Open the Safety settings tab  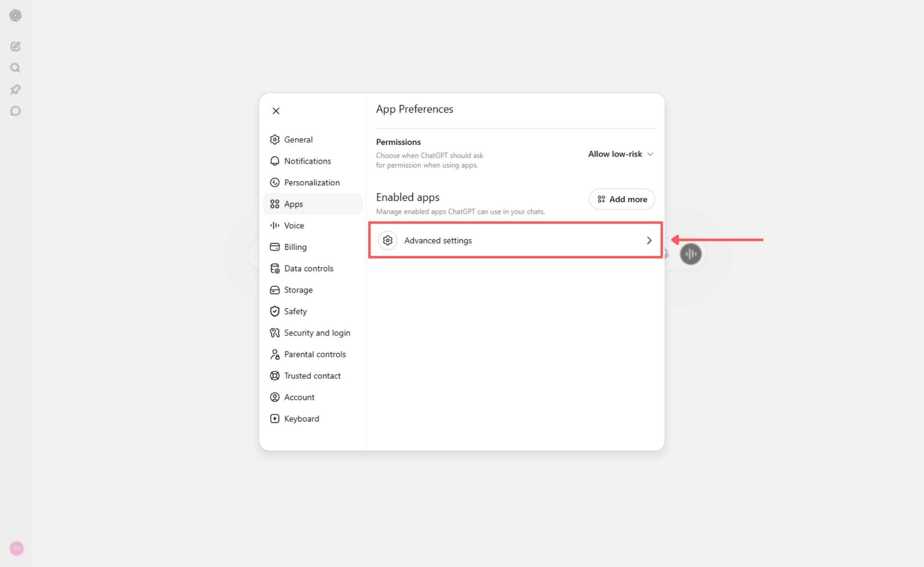[313, 311]
